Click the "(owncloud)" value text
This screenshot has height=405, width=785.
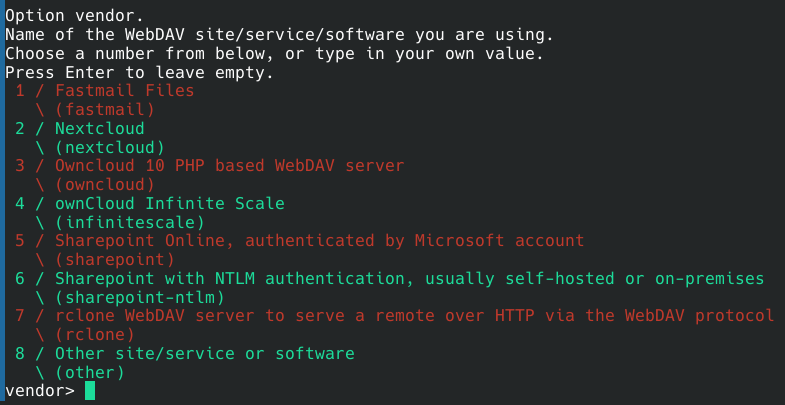[x=104, y=185]
